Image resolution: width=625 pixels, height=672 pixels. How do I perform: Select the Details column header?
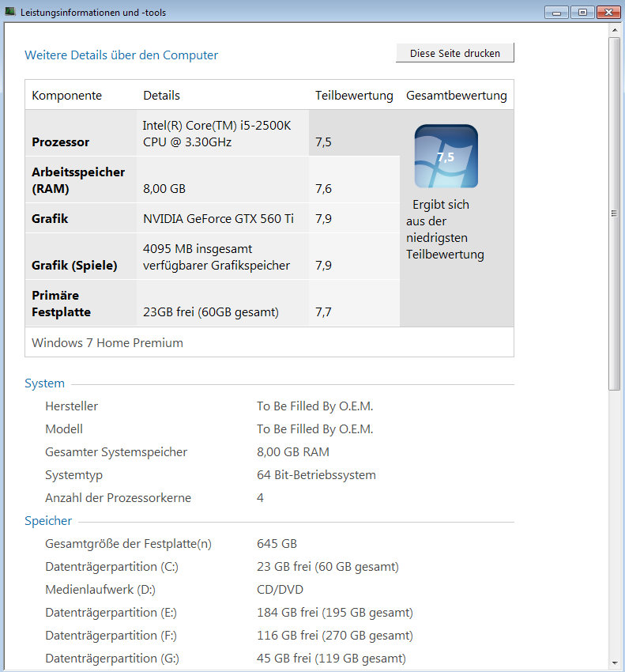pos(161,95)
